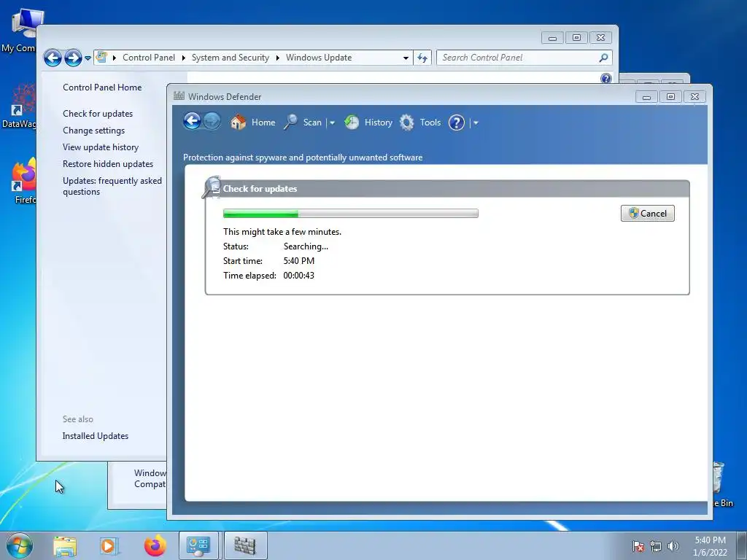Minimize the Windows Defender window
This screenshot has height=560, width=747.
(x=646, y=97)
